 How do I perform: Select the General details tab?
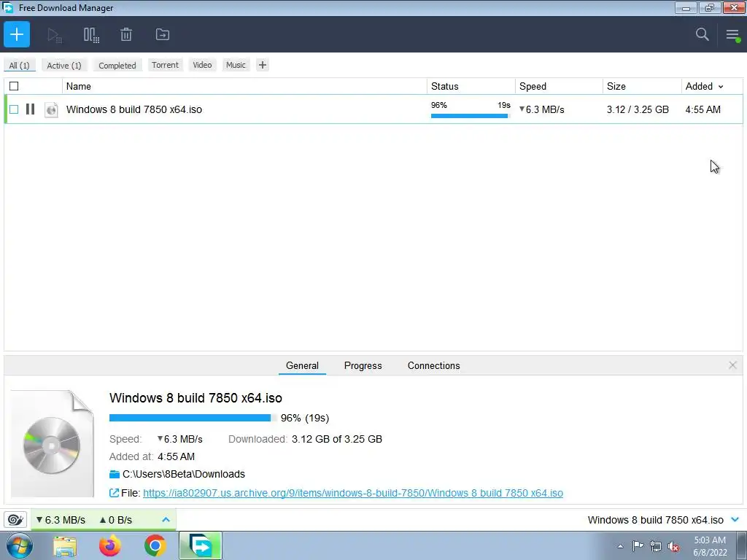point(302,365)
